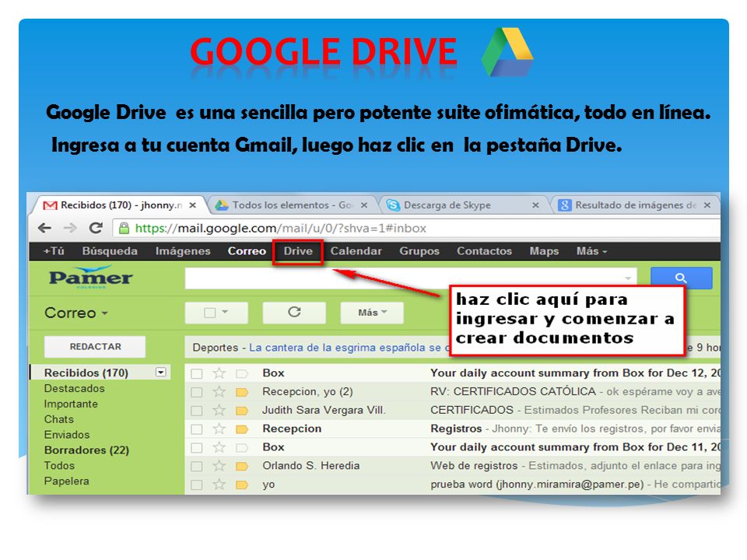Star the email from yo

[x=219, y=485]
